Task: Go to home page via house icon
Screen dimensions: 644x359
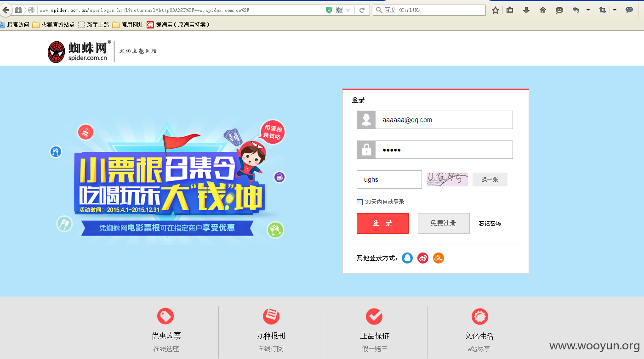Action: [543, 10]
